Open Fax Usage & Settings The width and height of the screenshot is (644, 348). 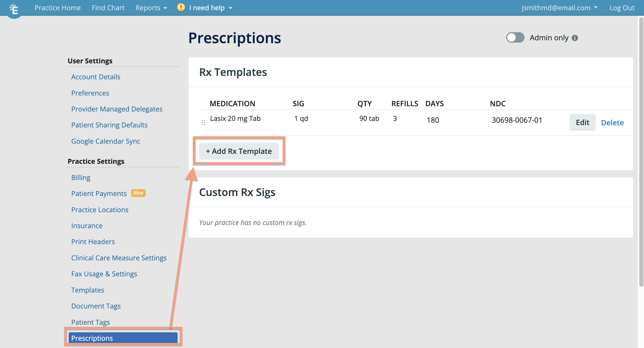coord(104,274)
